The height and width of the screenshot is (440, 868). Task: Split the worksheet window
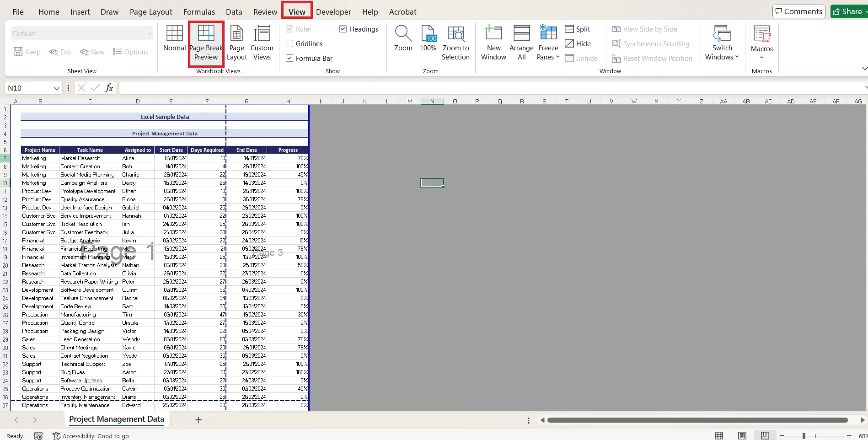click(578, 29)
